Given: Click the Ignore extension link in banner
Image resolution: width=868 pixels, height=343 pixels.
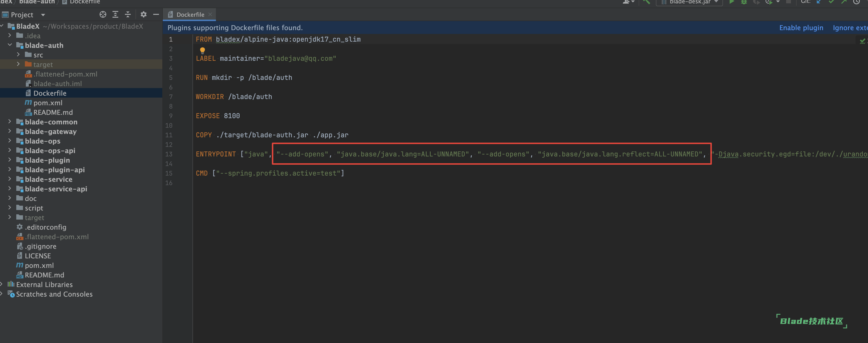Looking at the screenshot, I should click(850, 28).
